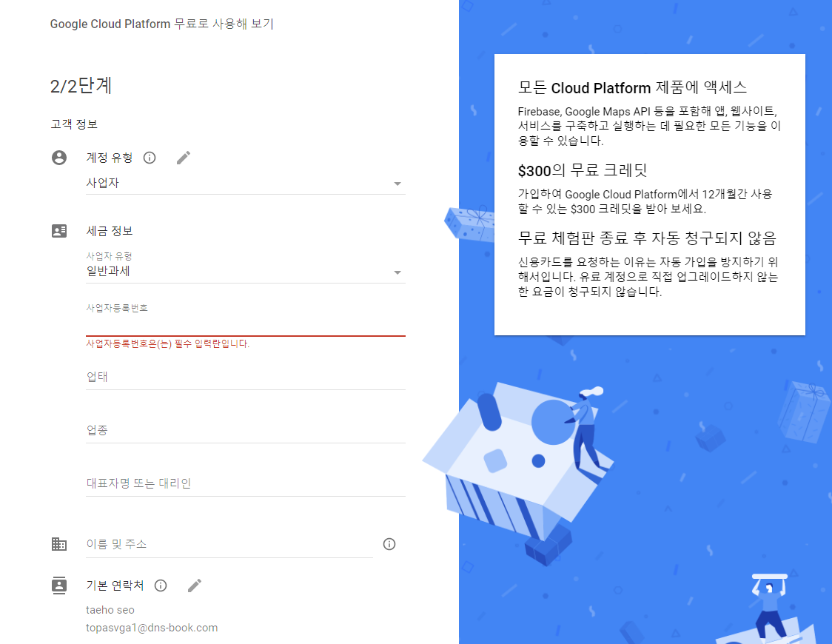Click the 이름 및 주소 info icon
The height and width of the screenshot is (644, 832).
click(x=389, y=544)
